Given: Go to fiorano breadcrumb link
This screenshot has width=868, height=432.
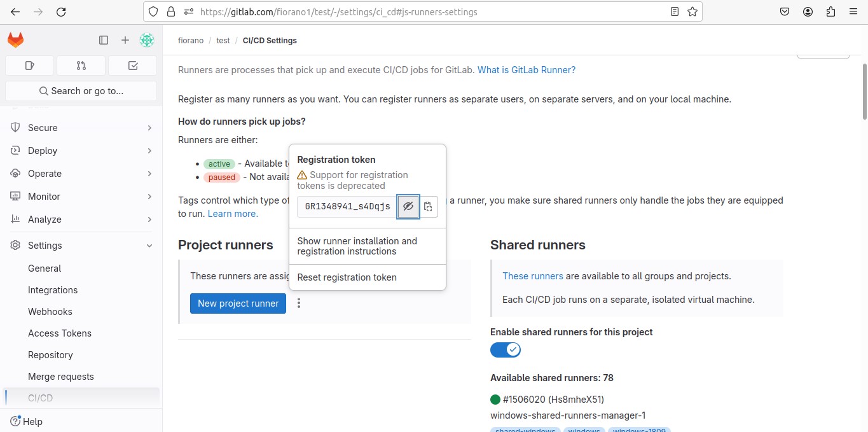Looking at the screenshot, I should point(191,40).
